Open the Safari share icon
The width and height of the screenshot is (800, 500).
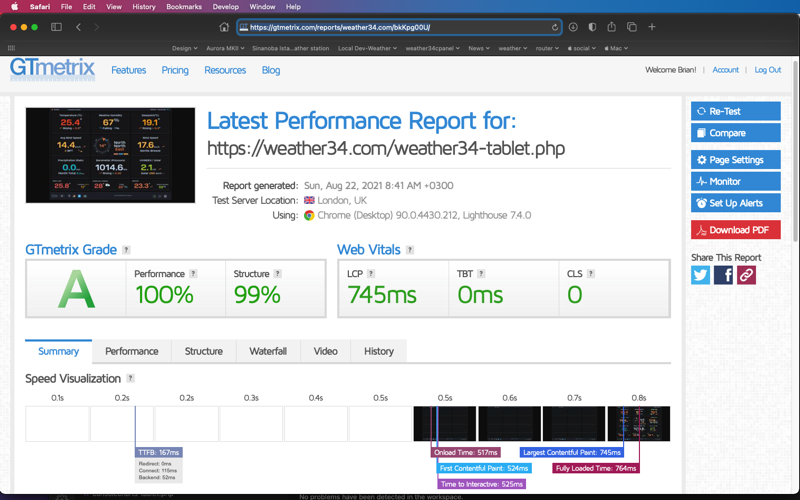point(611,27)
